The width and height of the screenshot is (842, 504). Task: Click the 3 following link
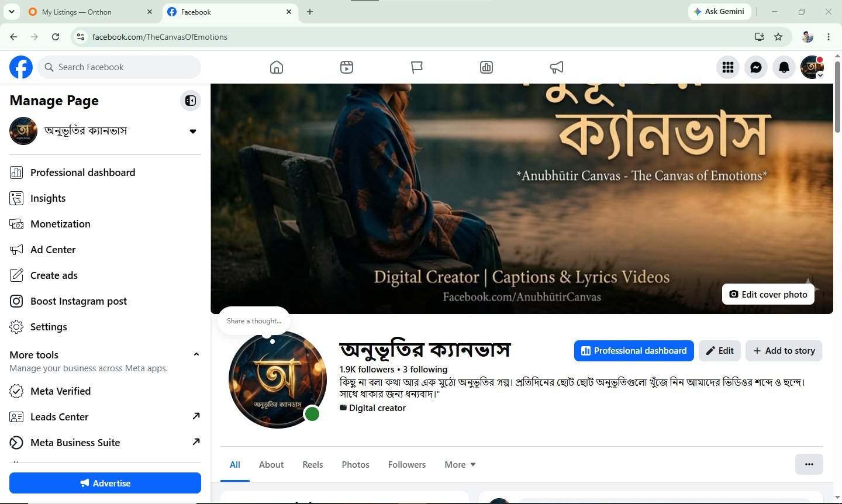425,370
